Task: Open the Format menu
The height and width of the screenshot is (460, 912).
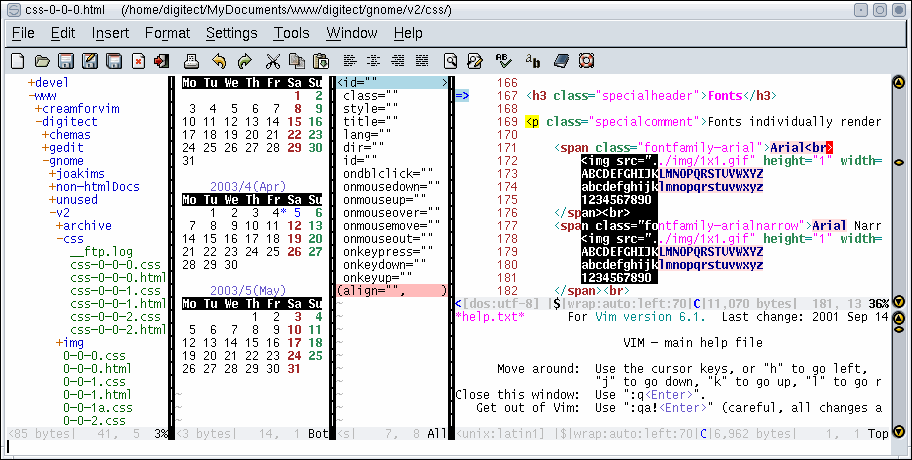Action: pyautogui.click(x=167, y=33)
